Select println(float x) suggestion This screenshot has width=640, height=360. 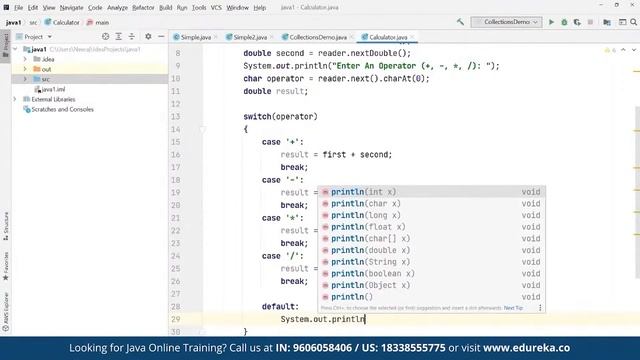pyautogui.click(x=431, y=227)
